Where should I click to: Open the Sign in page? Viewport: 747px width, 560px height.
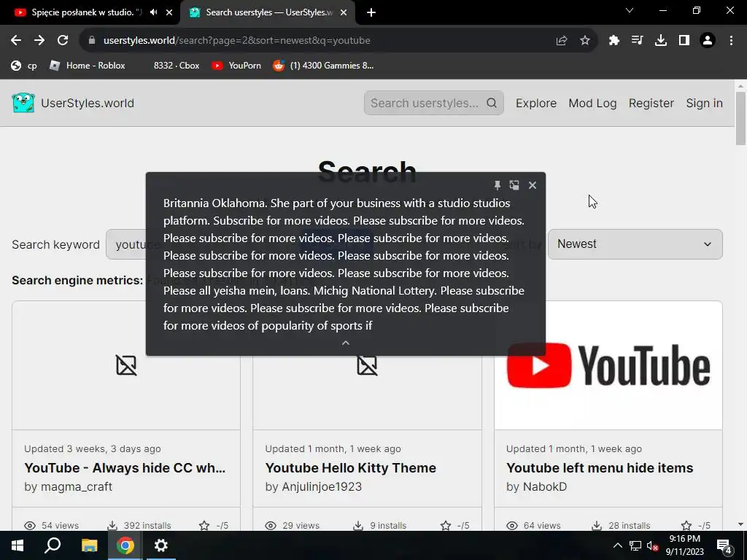click(704, 103)
